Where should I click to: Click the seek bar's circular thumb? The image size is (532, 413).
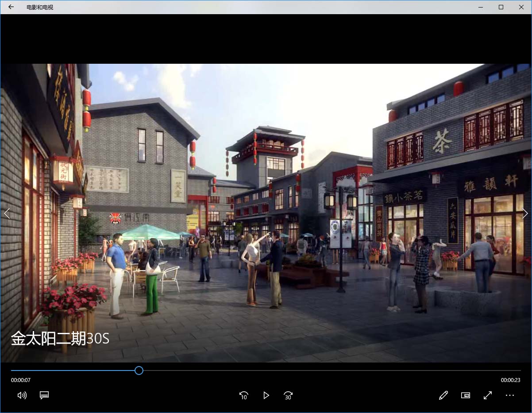[x=139, y=371]
